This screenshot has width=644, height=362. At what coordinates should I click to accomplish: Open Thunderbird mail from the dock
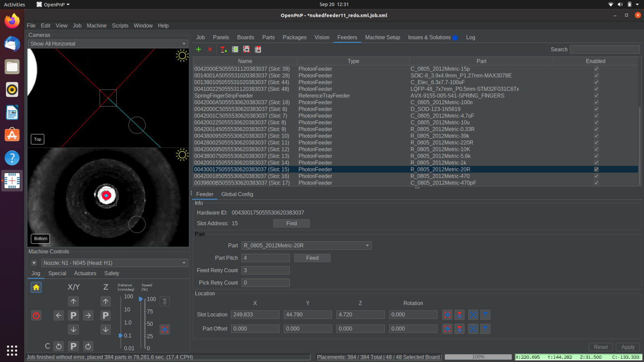(x=12, y=44)
